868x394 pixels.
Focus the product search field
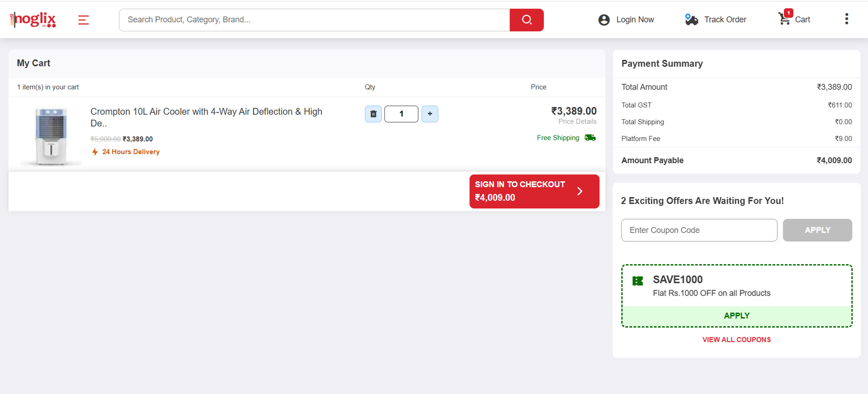[x=314, y=20]
